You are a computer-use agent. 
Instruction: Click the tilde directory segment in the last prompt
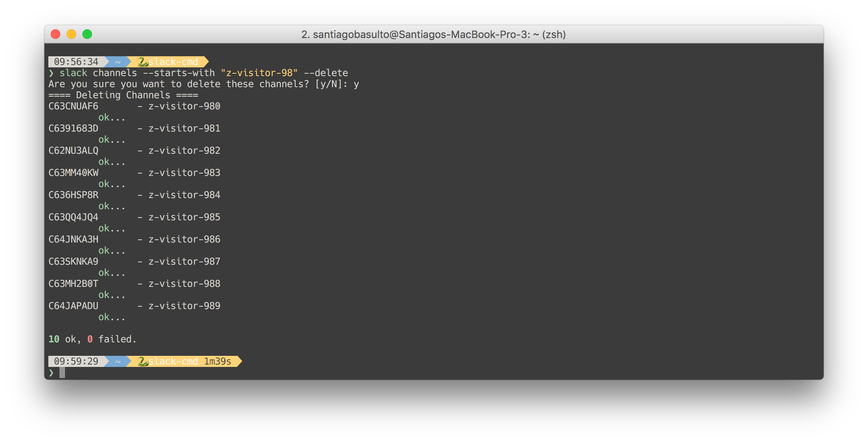pyautogui.click(x=118, y=361)
